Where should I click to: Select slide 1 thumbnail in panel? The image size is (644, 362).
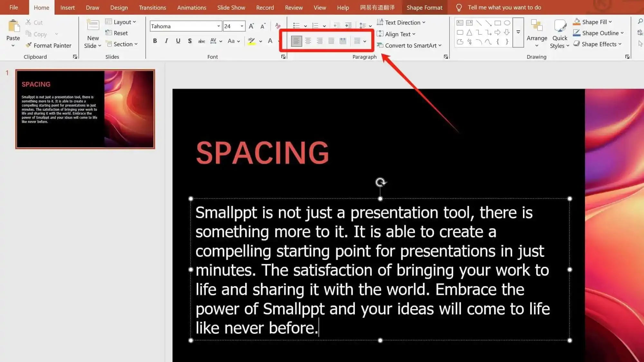[85, 109]
